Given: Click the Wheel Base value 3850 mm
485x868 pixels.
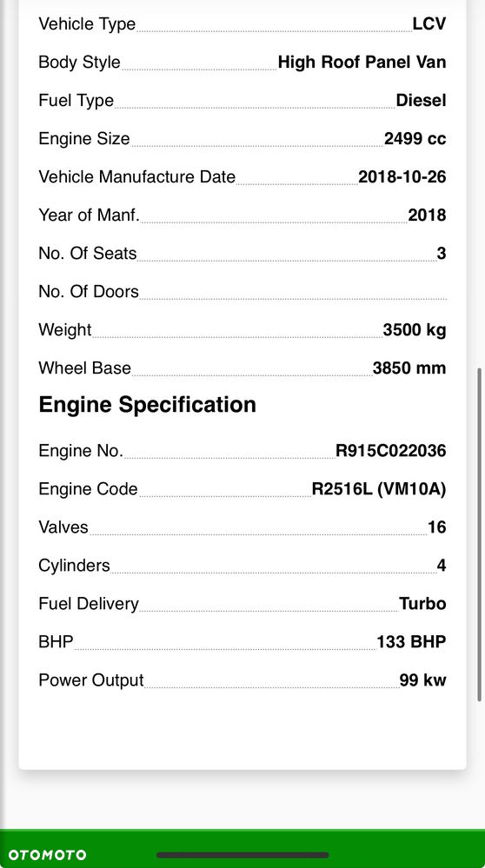Looking at the screenshot, I should (x=409, y=368).
